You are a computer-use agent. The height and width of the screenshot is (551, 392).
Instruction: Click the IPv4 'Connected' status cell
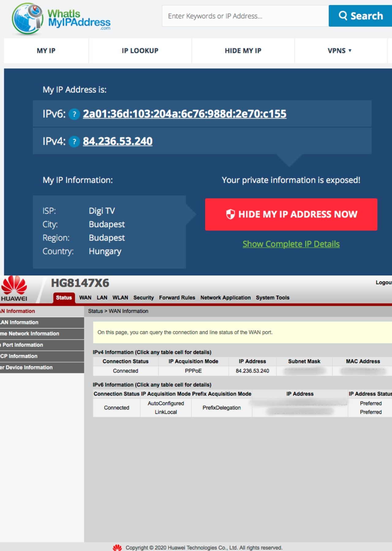(x=126, y=371)
